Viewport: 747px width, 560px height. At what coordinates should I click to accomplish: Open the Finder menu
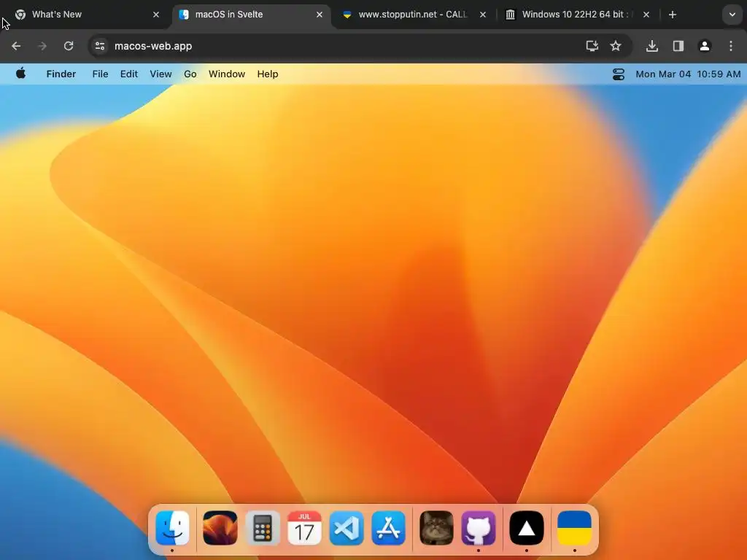tap(61, 74)
